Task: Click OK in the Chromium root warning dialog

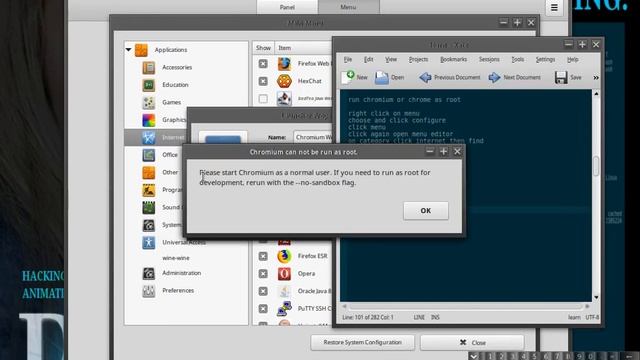Action: click(426, 211)
